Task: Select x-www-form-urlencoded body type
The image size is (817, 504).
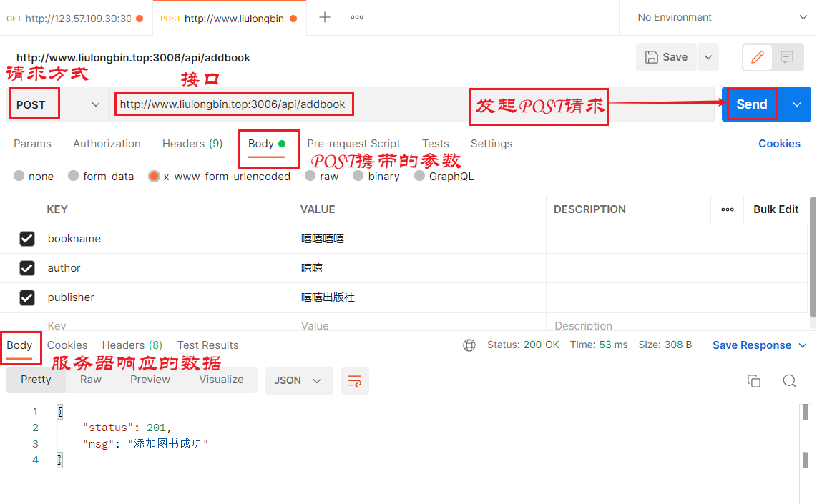Action: click(x=154, y=177)
